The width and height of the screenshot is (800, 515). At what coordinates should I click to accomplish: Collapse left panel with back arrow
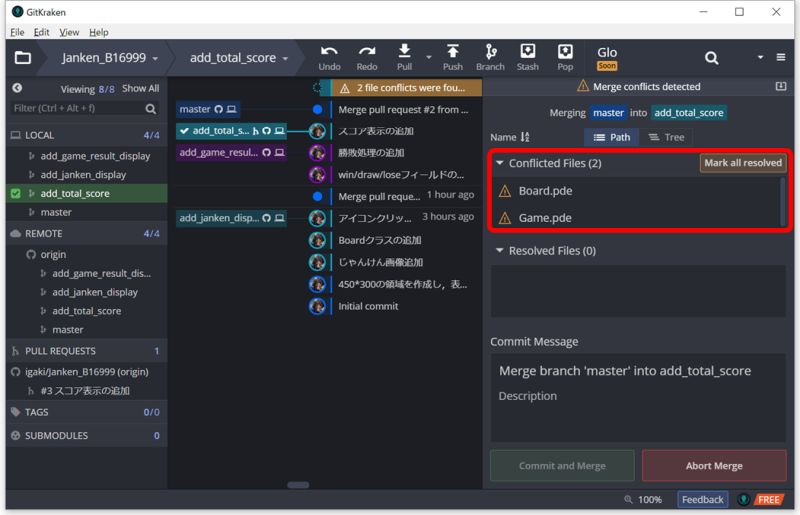pyautogui.click(x=17, y=88)
